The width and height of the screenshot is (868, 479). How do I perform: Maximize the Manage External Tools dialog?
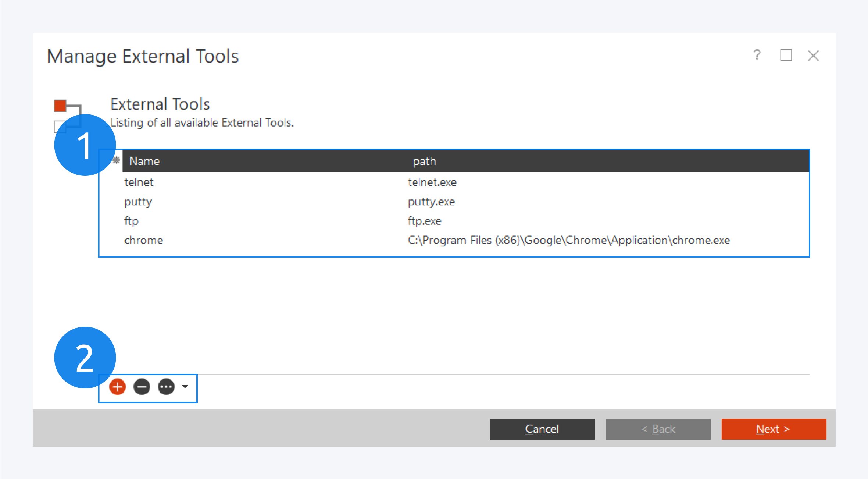[786, 56]
